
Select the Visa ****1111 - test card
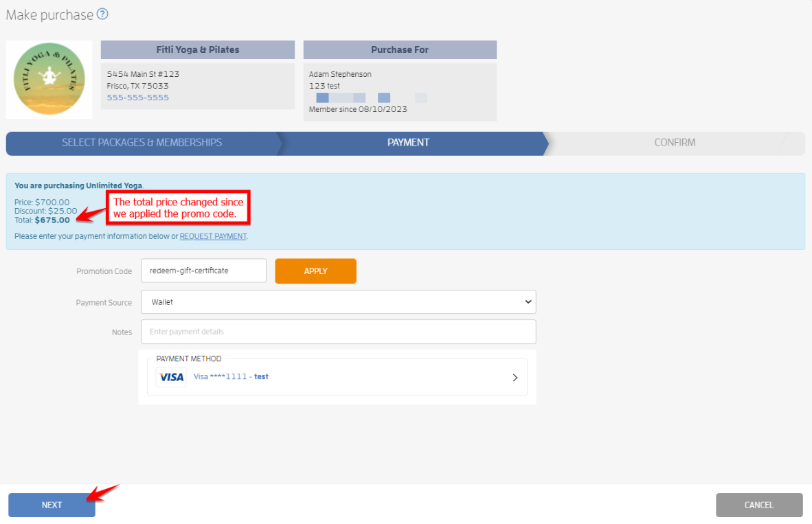coord(337,378)
